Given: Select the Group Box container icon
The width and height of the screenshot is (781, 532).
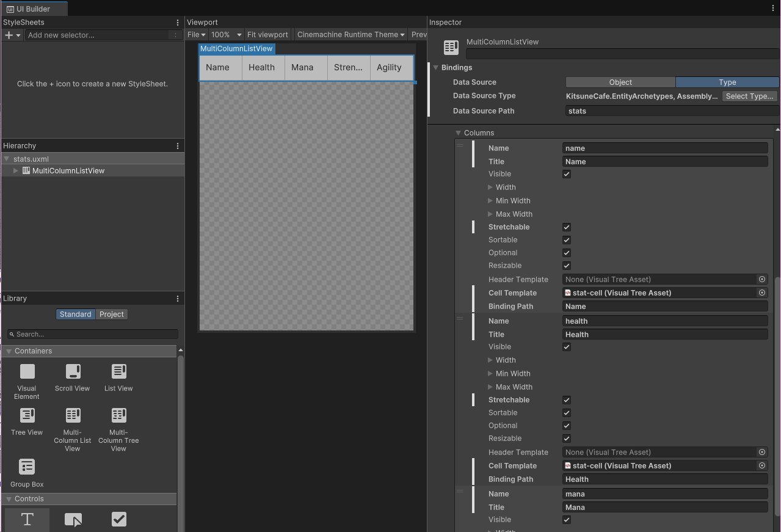Looking at the screenshot, I should point(27,467).
